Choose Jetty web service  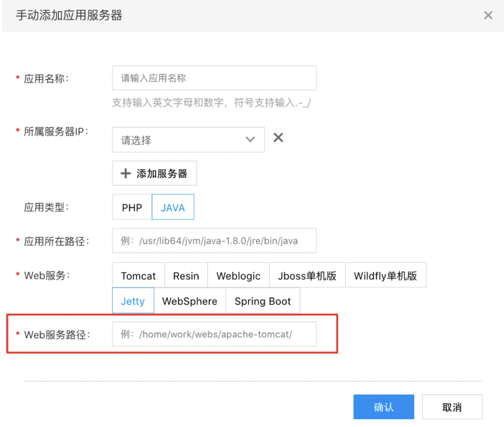click(x=133, y=301)
